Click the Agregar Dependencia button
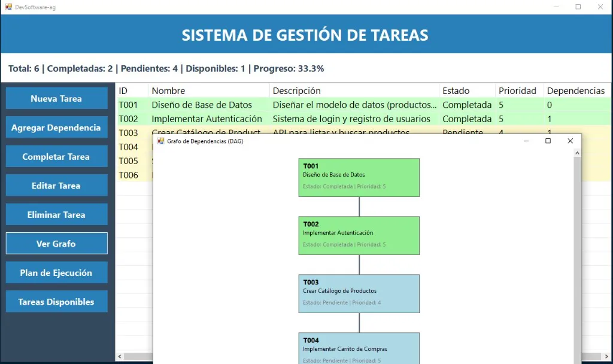Screen dimensions: 613x364 tap(56, 127)
